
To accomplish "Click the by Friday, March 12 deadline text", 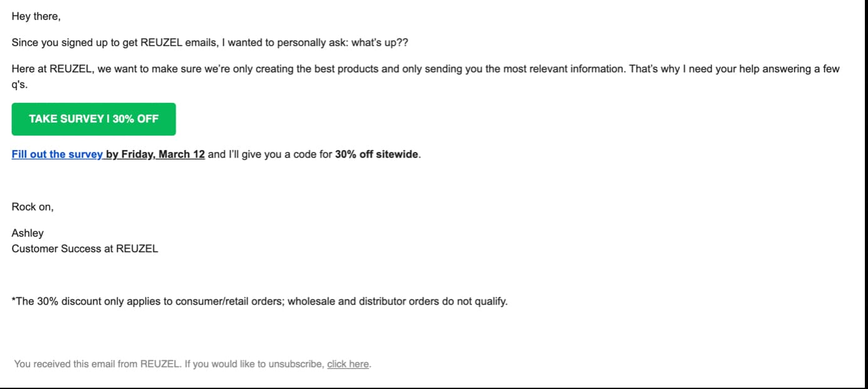I will (x=156, y=154).
